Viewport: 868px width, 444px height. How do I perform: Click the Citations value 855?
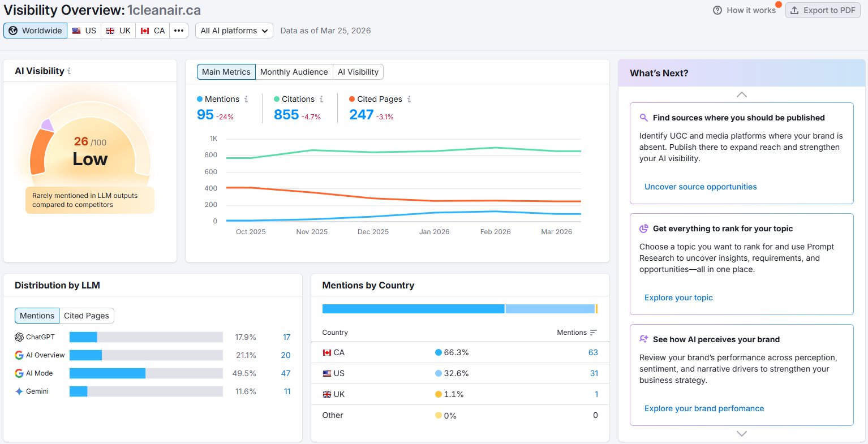click(286, 115)
